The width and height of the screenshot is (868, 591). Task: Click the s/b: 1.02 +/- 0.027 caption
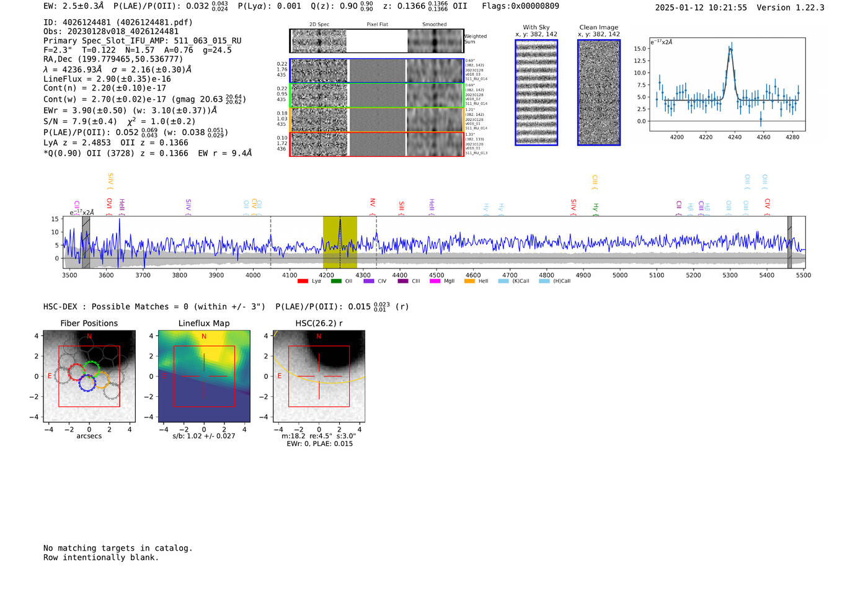click(204, 436)
